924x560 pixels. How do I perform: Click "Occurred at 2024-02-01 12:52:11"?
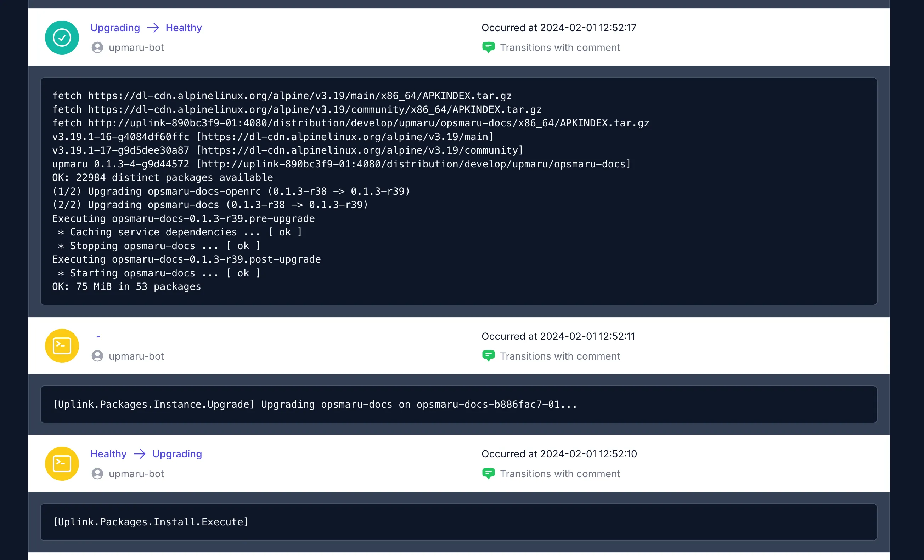pos(558,336)
